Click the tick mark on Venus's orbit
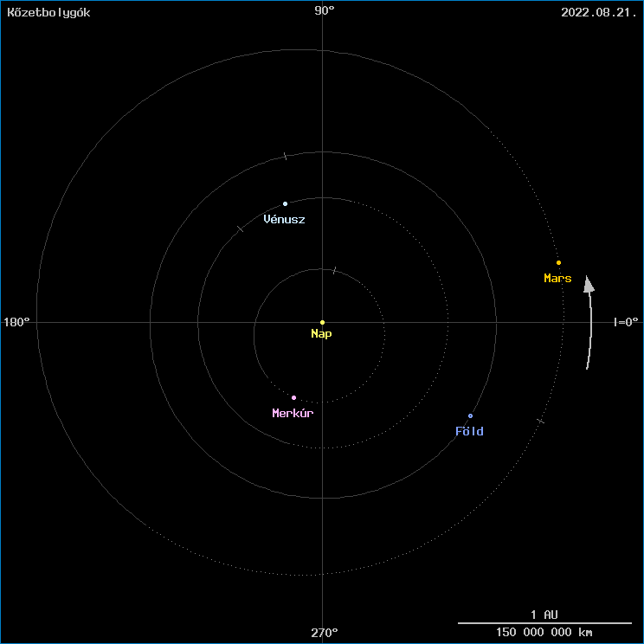644x644 pixels. tap(241, 229)
